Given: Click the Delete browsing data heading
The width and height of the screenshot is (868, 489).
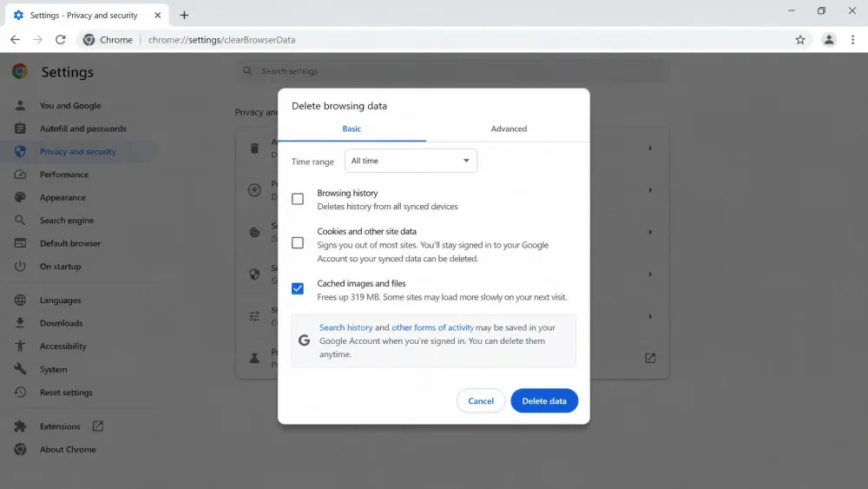Looking at the screenshot, I should [x=339, y=106].
